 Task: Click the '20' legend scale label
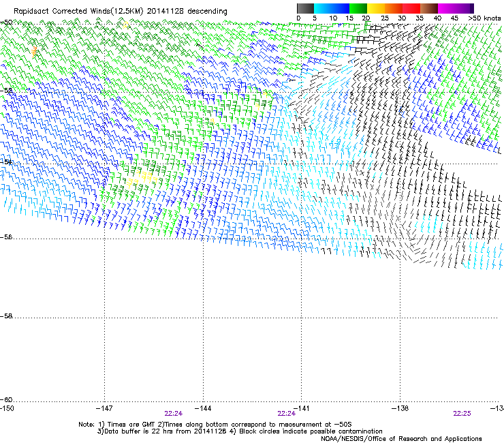coord(366,18)
